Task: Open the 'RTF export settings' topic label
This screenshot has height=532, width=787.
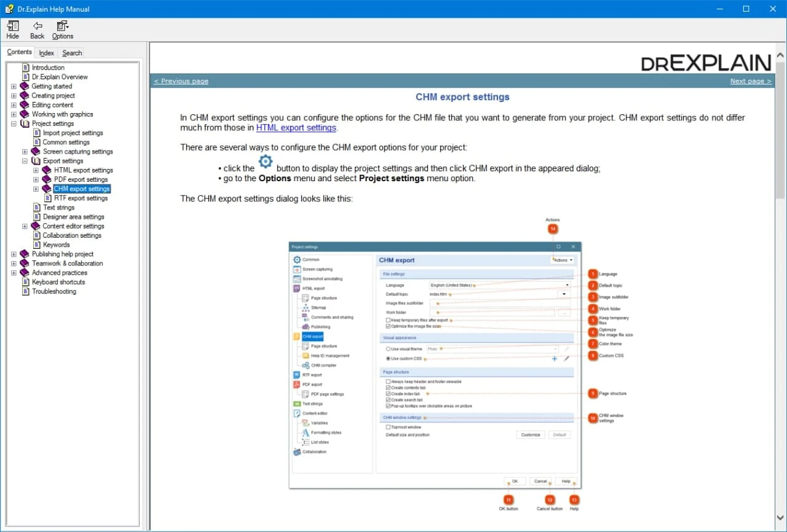Action: click(81, 198)
